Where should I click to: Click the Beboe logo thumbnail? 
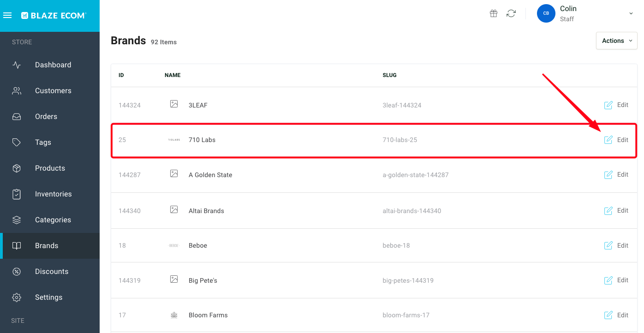click(174, 245)
